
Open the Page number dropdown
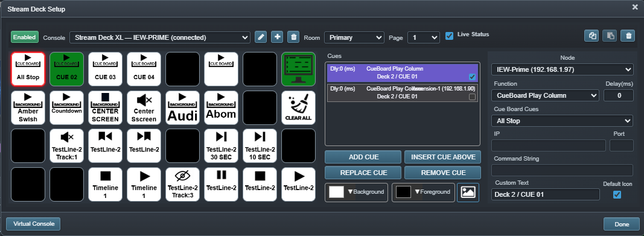(x=424, y=37)
